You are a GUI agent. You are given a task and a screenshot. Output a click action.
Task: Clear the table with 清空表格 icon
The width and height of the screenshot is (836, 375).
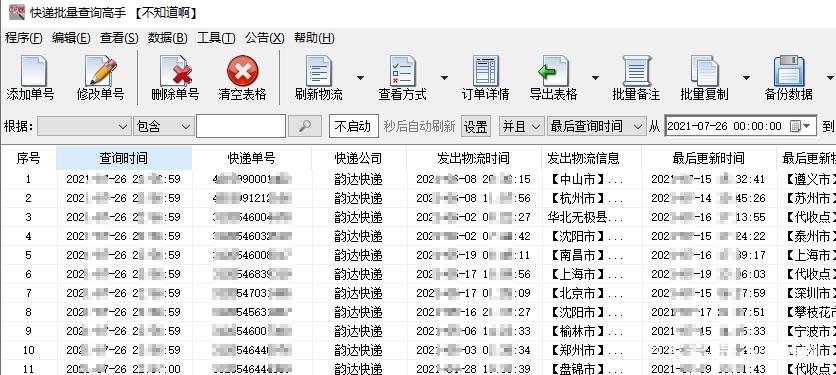243,71
